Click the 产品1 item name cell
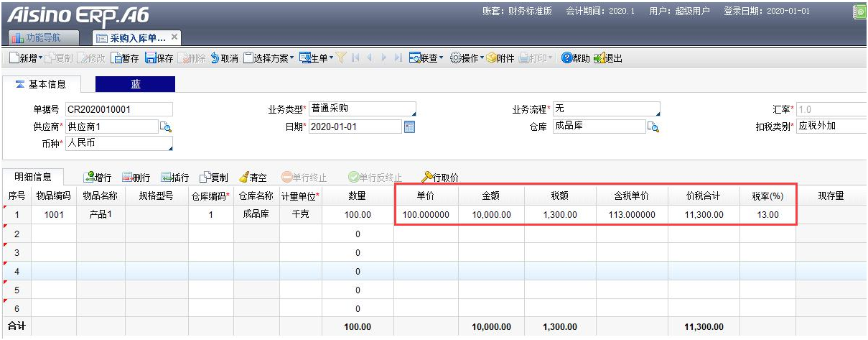This screenshot has width=868, height=340. tap(101, 214)
